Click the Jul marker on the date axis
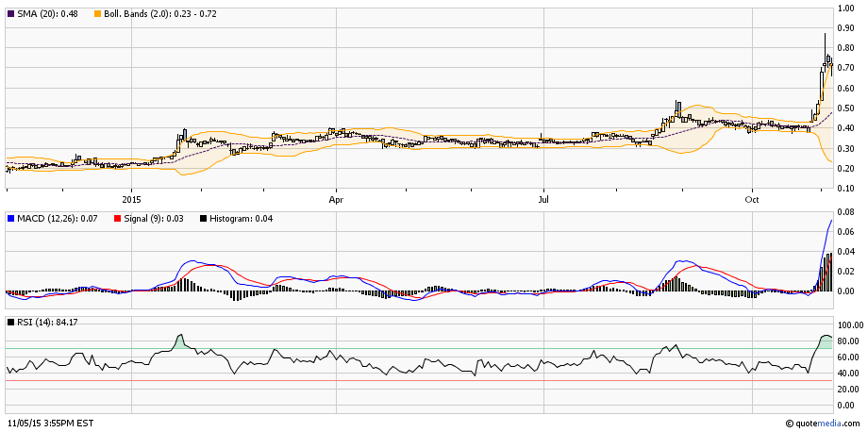The height and width of the screenshot is (432, 868). (x=543, y=199)
